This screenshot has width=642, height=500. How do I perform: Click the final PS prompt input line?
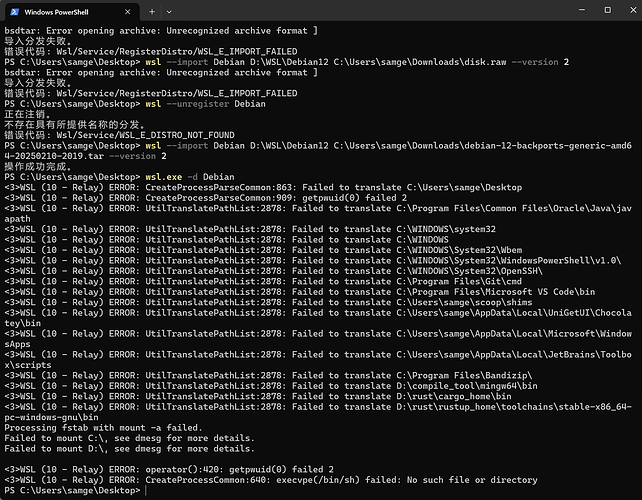(75, 490)
